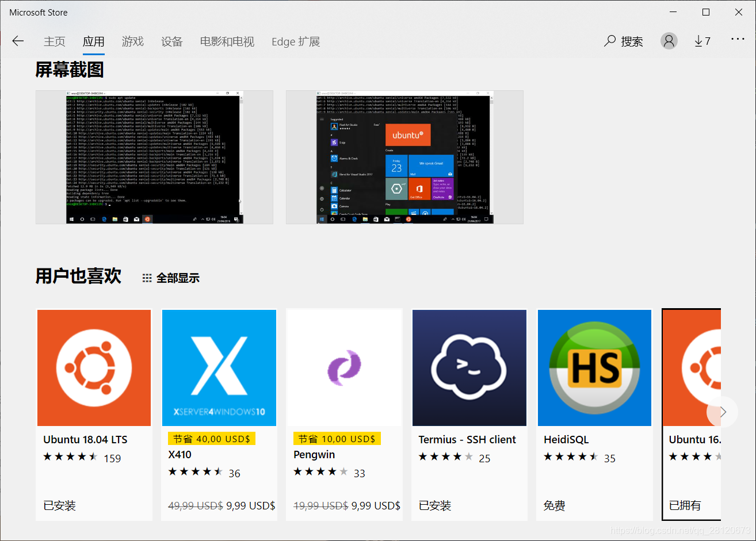The image size is (756, 541).
Task: Click the 搜索 search button
Action: [x=624, y=41]
